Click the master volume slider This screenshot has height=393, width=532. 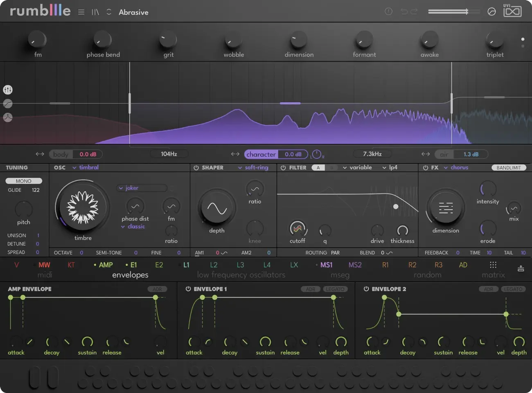point(453,11)
